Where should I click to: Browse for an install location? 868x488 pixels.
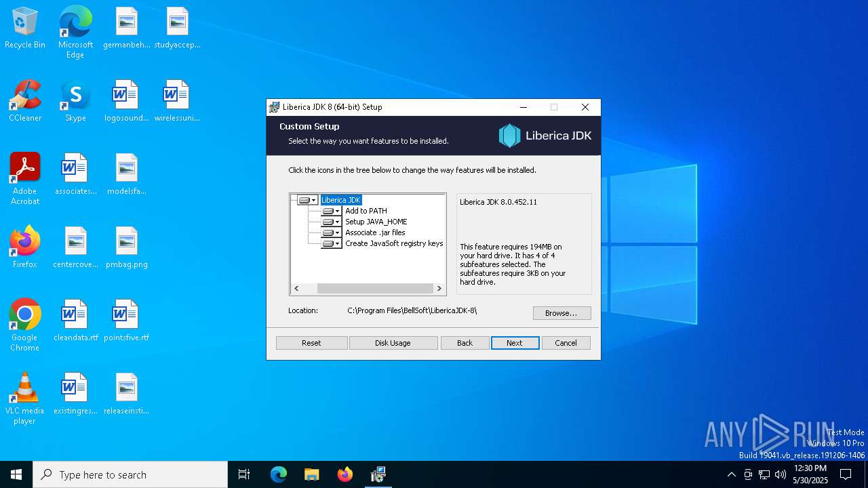click(x=561, y=313)
